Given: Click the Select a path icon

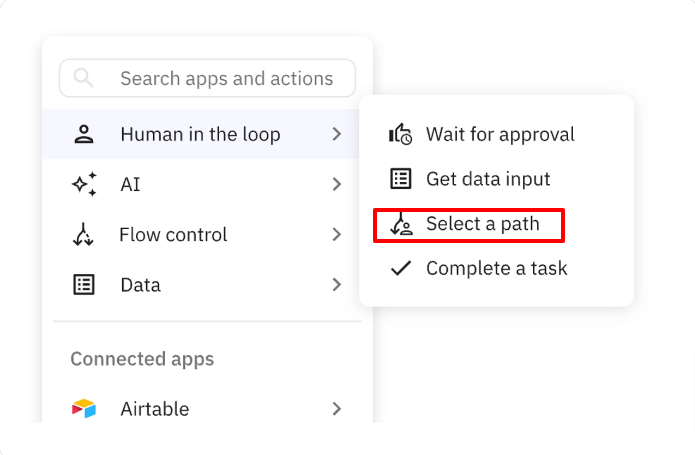Looking at the screenshot, I should coord(400,224).
